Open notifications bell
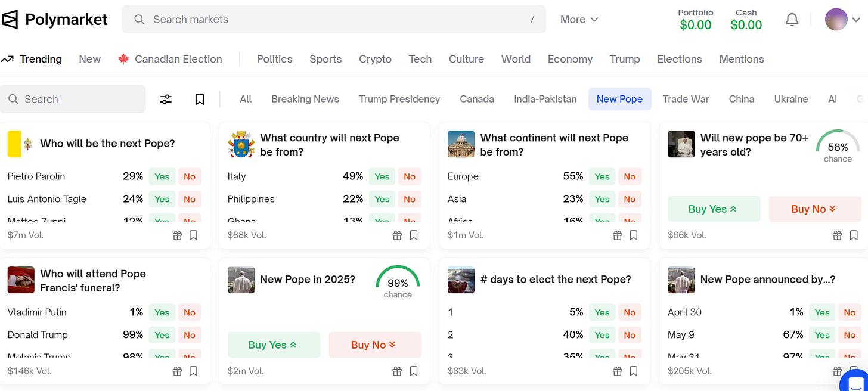 pyautogui.click(x=792, y=20)
